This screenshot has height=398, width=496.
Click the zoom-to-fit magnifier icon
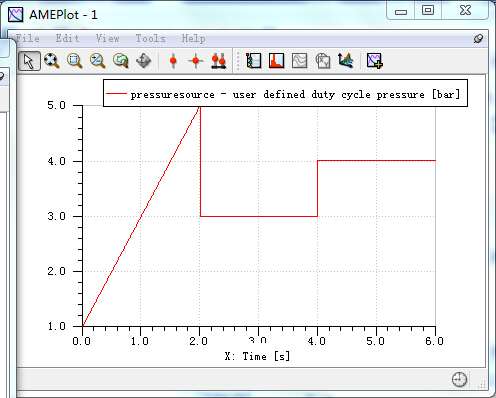tap(52, 61)
